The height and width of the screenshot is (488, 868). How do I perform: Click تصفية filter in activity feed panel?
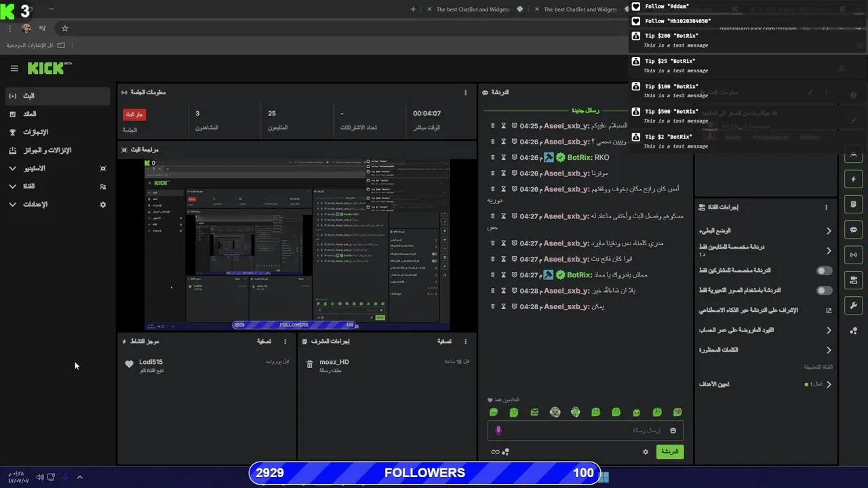[x=264, y=342]
